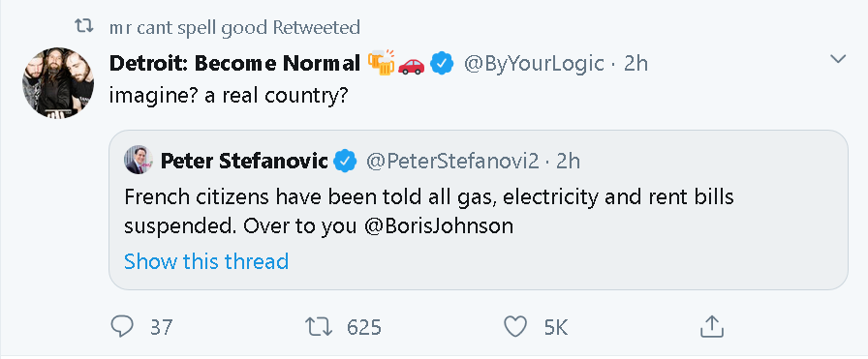This screenshot has height=359, width=868.
Task: Open the Detroit: Become Normal profile name
Action: [x=235, y=64]
